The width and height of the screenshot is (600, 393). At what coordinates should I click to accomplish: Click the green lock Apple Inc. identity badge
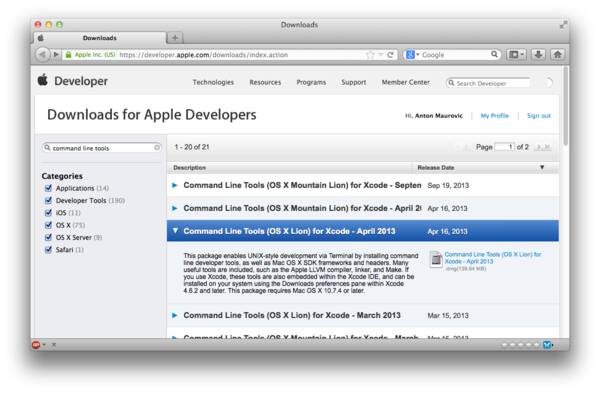(x=90, y=55)
